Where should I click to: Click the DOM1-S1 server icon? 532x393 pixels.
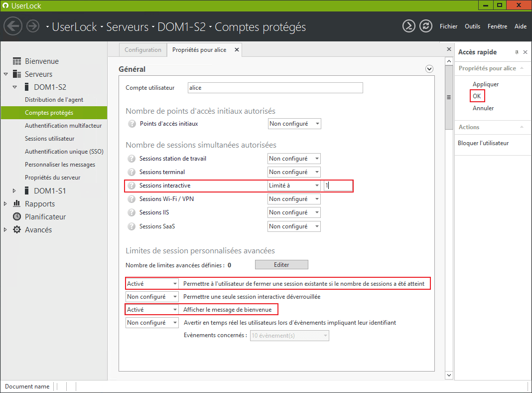click(27, 191)
